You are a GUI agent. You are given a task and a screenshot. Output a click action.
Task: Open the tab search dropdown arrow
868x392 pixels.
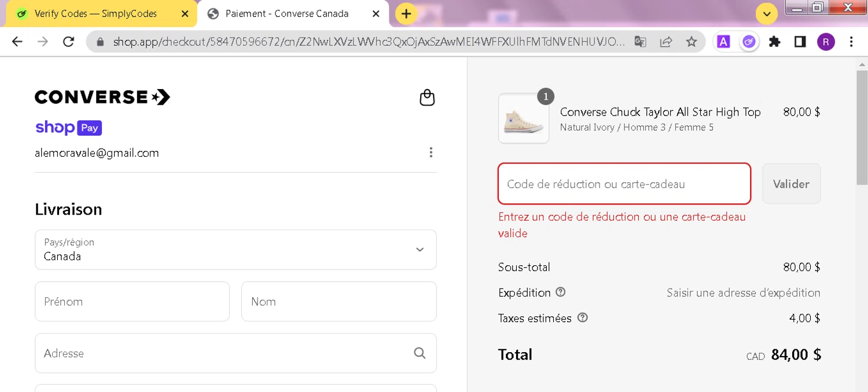(x=767, y=14)
